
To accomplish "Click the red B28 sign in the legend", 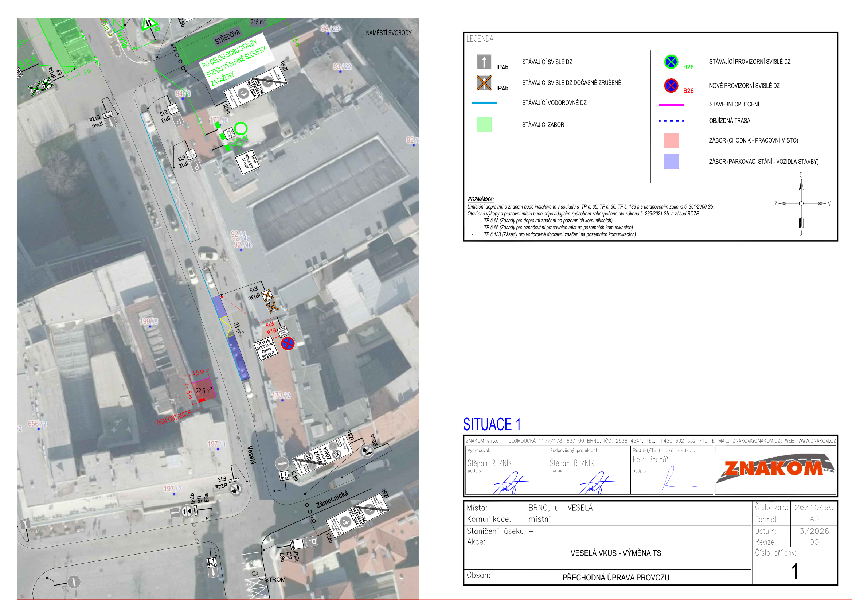I will coord(671,85).
